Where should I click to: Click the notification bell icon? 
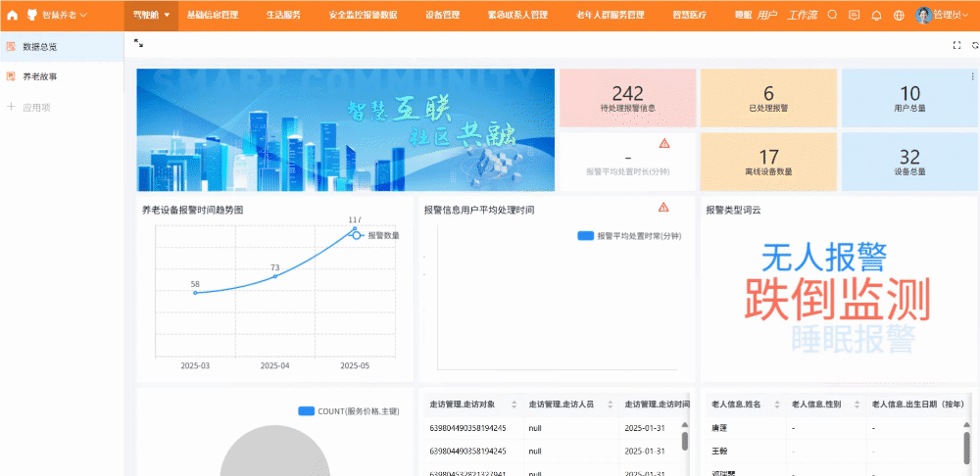click(876, 15)
